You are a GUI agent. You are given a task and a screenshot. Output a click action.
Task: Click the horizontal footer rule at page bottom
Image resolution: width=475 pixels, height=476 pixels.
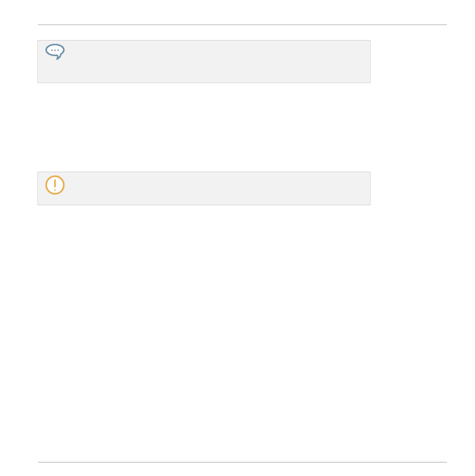[x=242, y=462]
